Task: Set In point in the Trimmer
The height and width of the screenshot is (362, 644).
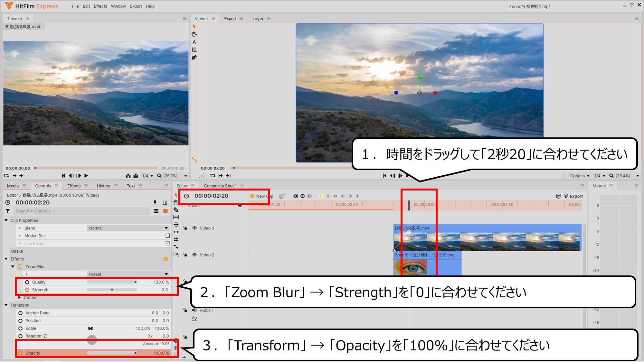Action: (14, 176)
